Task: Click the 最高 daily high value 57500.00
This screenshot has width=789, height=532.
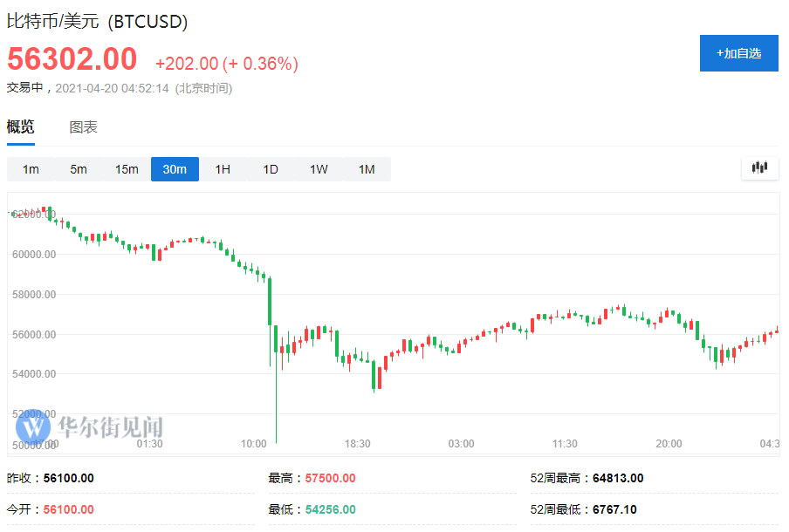Action: [x=333, y=478]
